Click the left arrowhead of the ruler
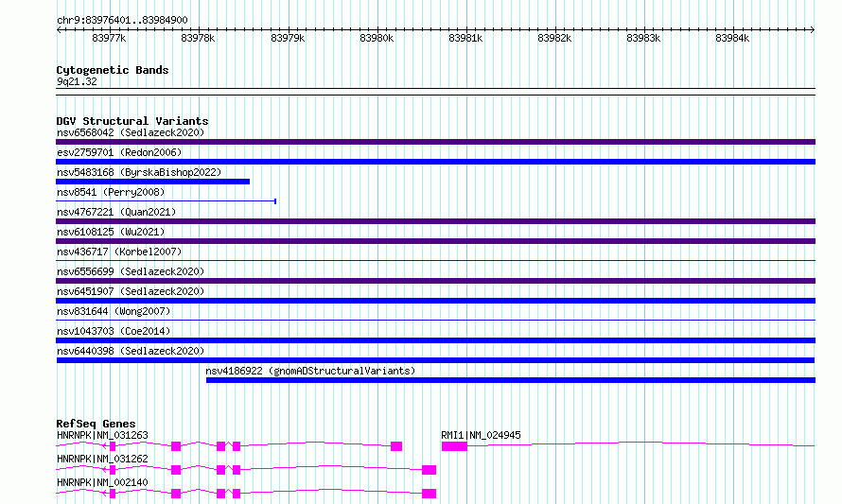The image size is (842, 504). [59, 29]
